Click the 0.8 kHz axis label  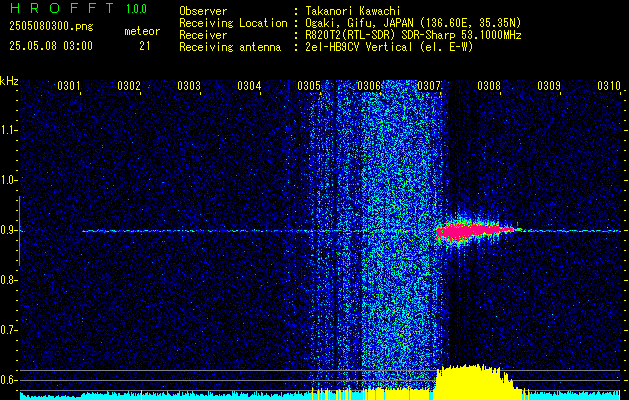[8, 280]
